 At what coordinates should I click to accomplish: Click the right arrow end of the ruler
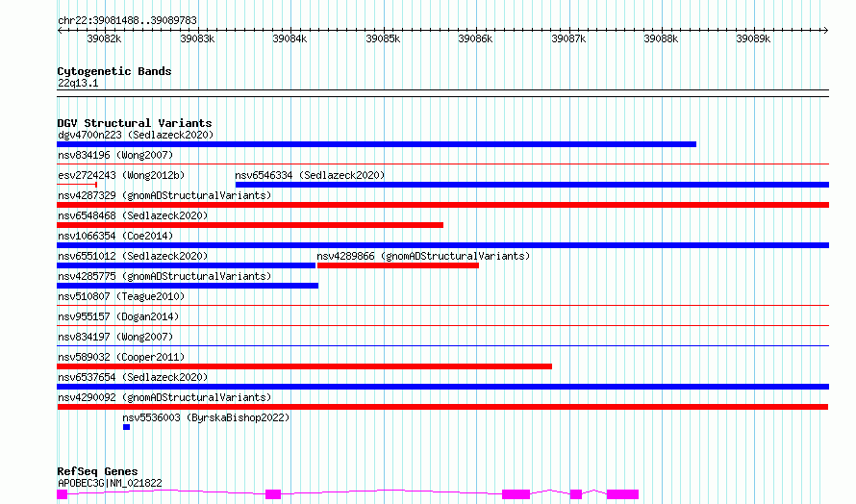pos(825,31)
